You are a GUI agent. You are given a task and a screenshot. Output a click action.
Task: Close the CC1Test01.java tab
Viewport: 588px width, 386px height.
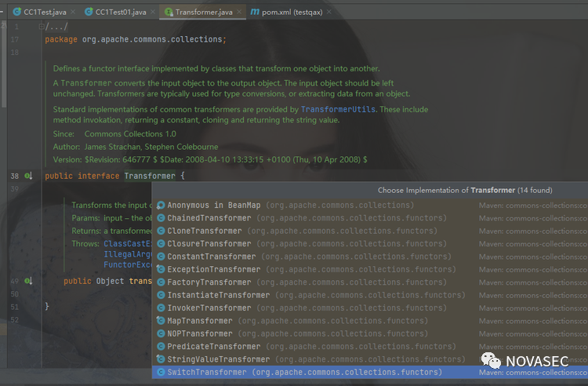point(153,12)
